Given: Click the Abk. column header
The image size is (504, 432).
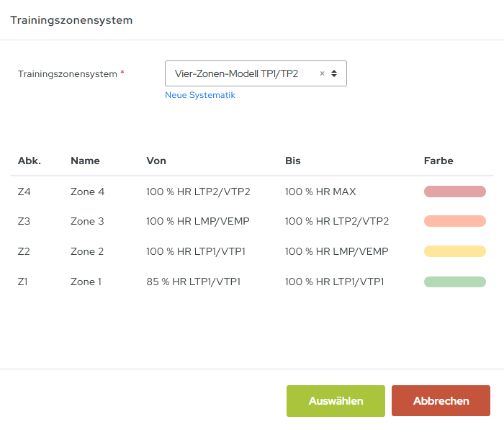Looking at the screenshot, I should (x=30, y=161).
